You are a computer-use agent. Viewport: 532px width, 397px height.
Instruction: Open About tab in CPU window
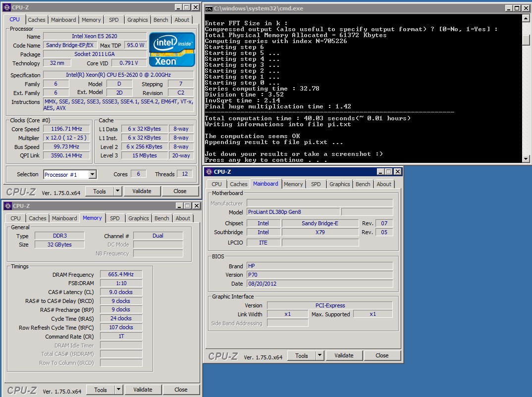pyautogui.click(x=182, y=20)
